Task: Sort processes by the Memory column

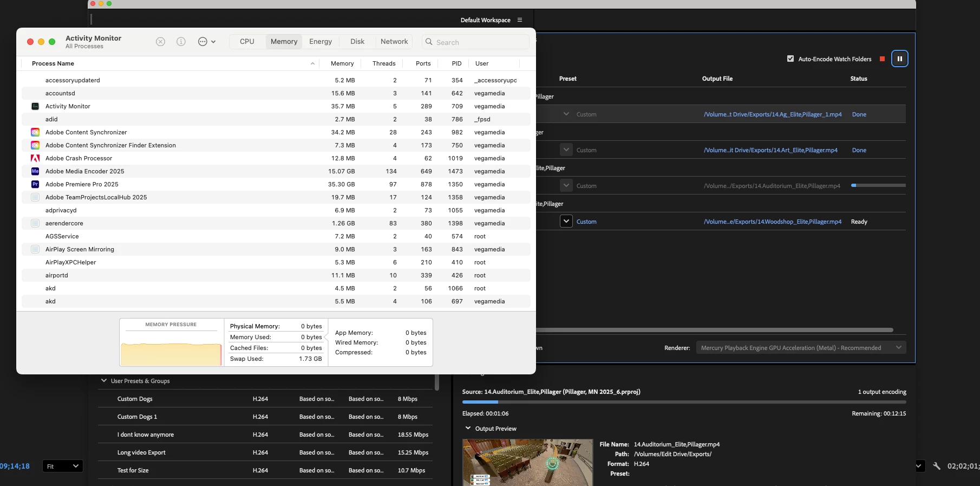Action: click(x=342, y=63)
